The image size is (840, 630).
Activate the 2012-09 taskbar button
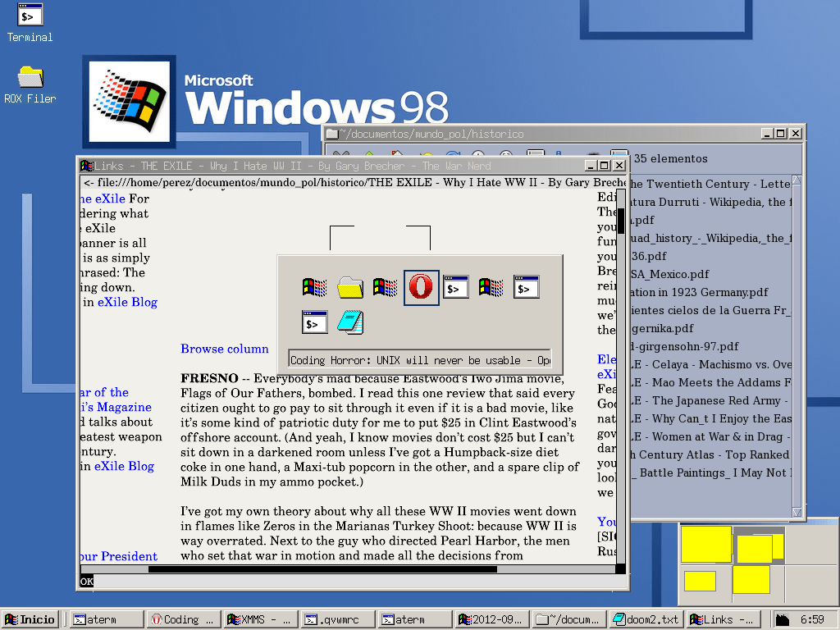[492, 619]
